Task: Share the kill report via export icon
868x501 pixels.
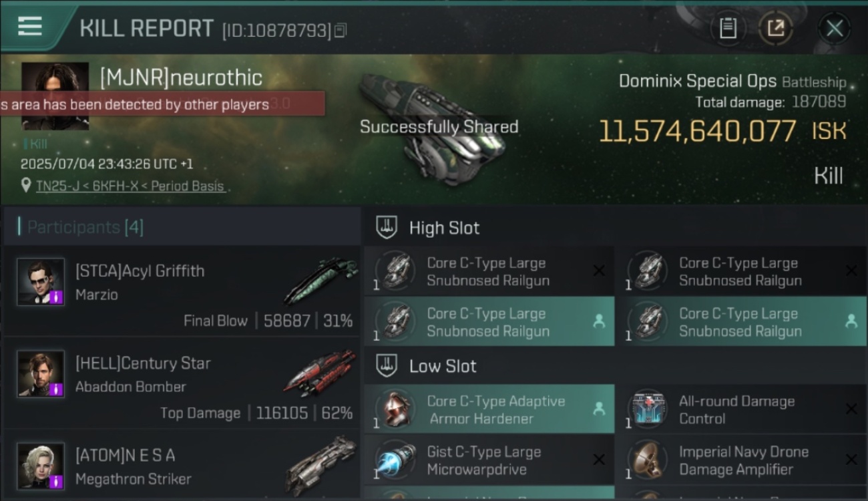Action: [x=775, y=28]
